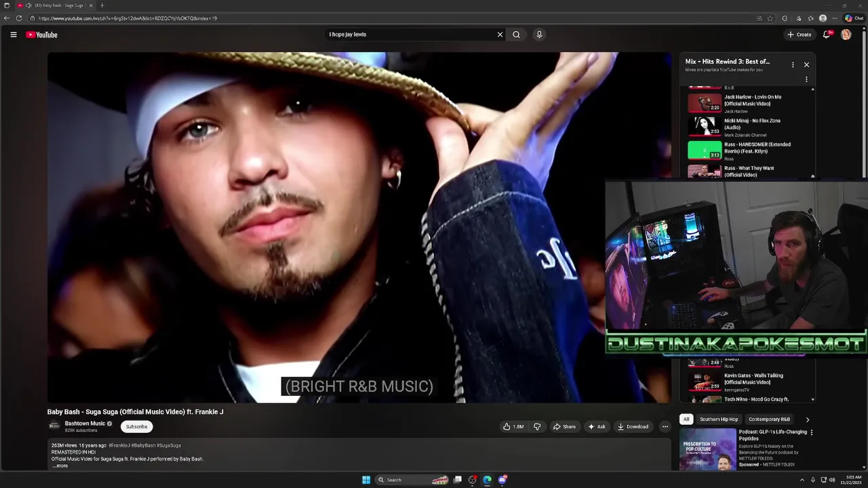The width and height of the screenshot is (868, 488).
Task: Close the mix playlist panel
Action: [x=806, y=64]
